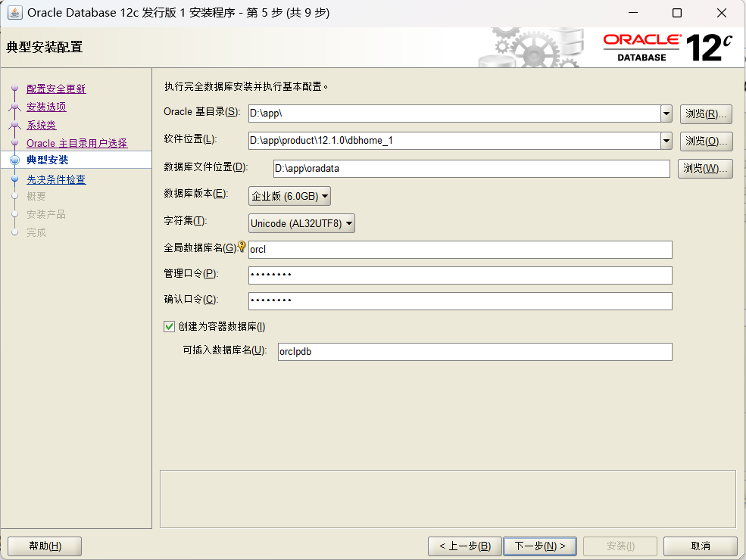This screenshot has width=746, height=560.
Task: Go to 系统类 step in sidebar
Action: pyautogui.click(x=42, y=125)
